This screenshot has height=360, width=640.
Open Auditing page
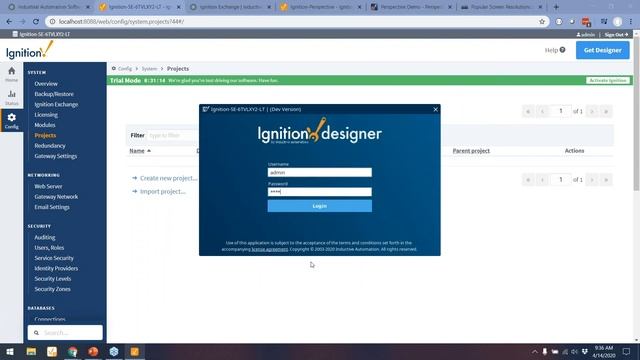pyautogui.click(x=44, y=237)
